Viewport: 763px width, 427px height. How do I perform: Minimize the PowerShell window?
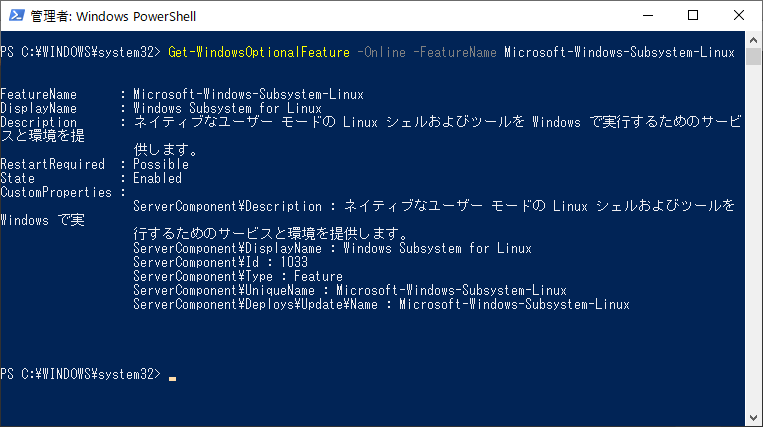click(648, 16)
